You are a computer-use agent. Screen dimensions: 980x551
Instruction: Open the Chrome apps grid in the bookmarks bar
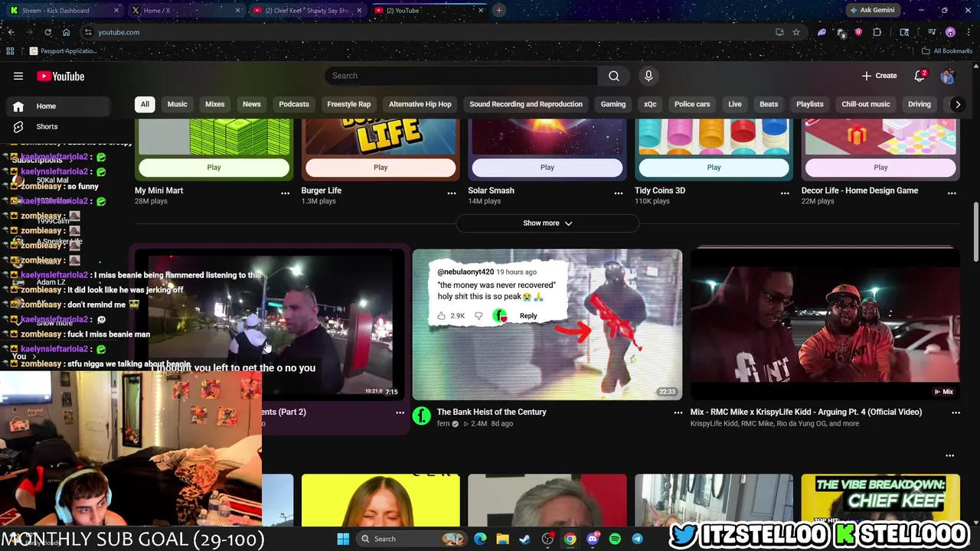tap(10, 51)
